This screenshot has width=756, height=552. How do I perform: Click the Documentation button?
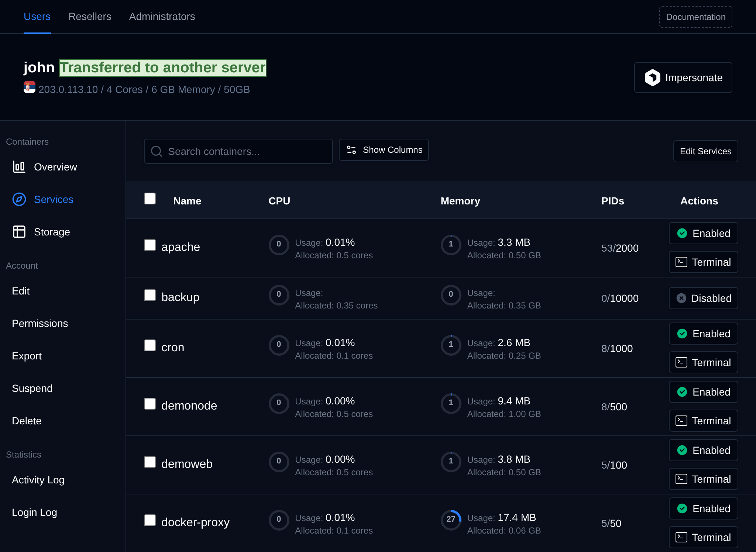(696, 17)
